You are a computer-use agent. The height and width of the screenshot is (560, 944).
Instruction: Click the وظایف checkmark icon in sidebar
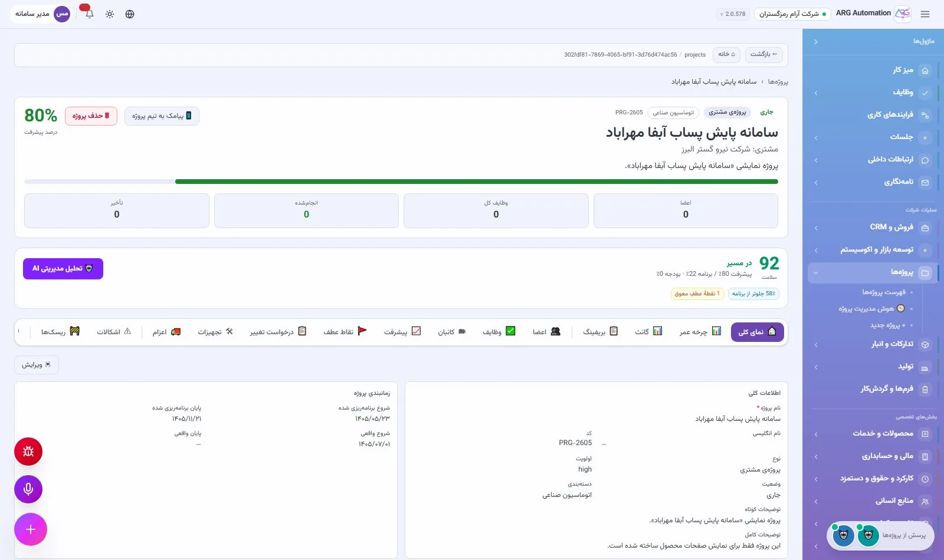pos(925,93)
